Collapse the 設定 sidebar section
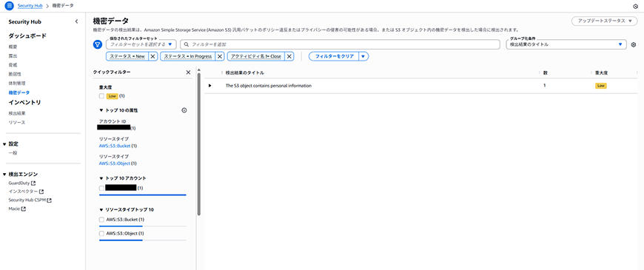Viewport: 644px width, 270px height. click(4, 144)
